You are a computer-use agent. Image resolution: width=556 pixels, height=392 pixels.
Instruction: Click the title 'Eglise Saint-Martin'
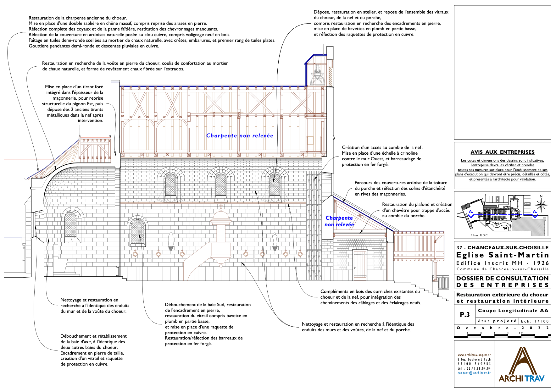[503, 255]
